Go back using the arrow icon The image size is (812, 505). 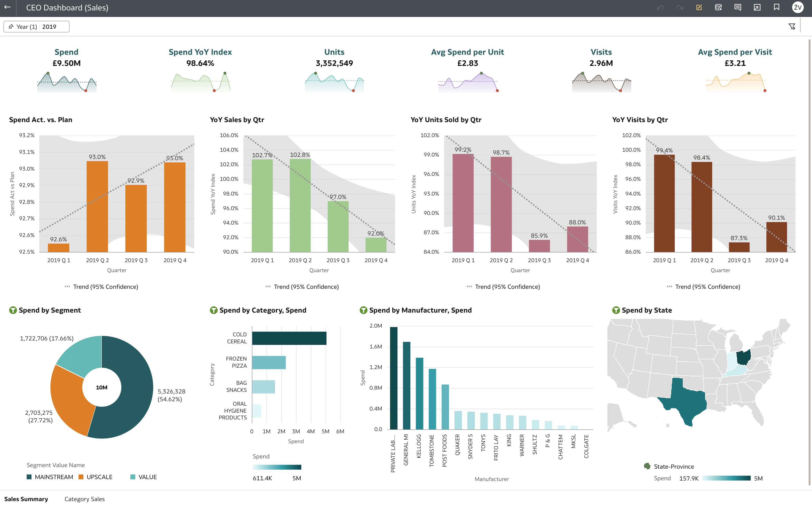pos(7,7)
